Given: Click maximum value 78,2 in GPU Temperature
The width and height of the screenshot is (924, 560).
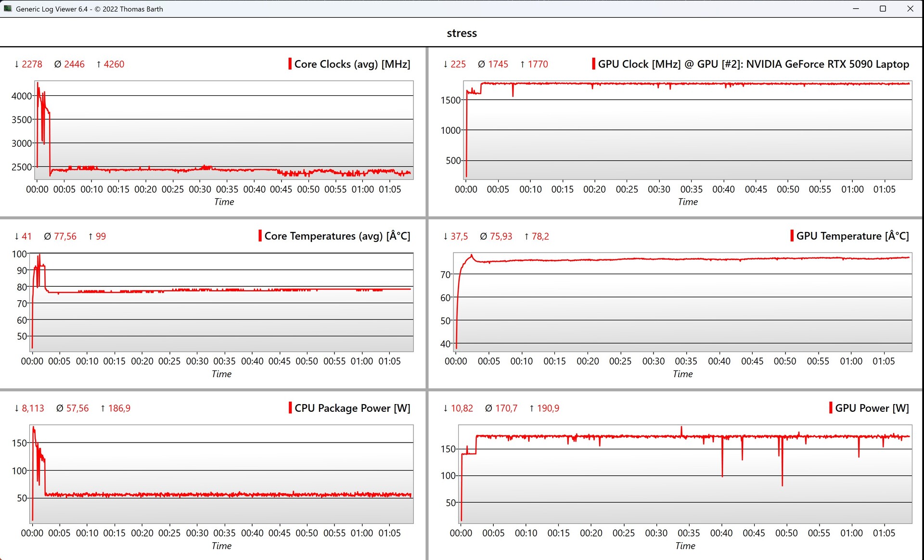Looking at the screenshot, I should 540,236.
